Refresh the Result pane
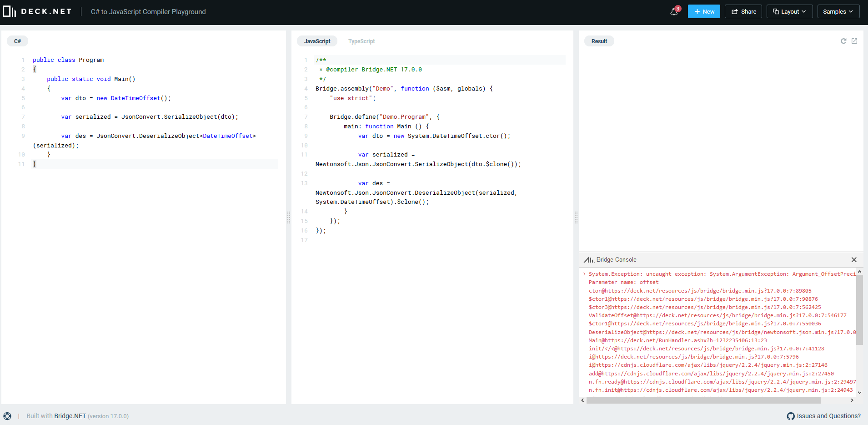The width and height of the screenshot is (868, 425). coord(843,41)
